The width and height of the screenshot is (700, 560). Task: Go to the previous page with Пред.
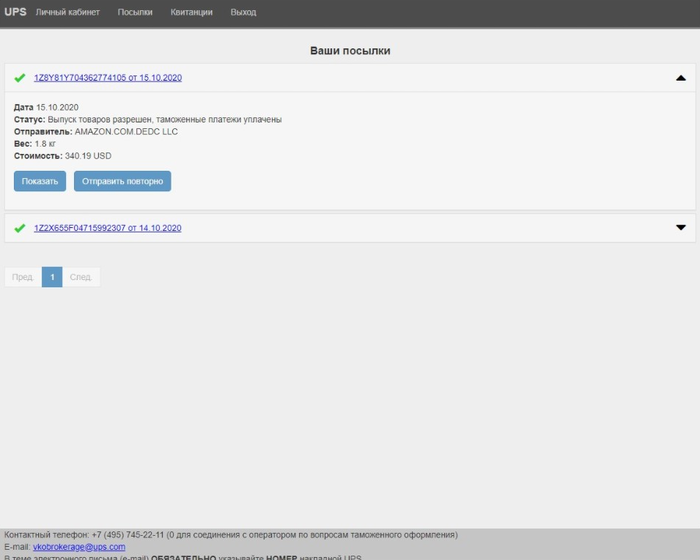point(24,277)
